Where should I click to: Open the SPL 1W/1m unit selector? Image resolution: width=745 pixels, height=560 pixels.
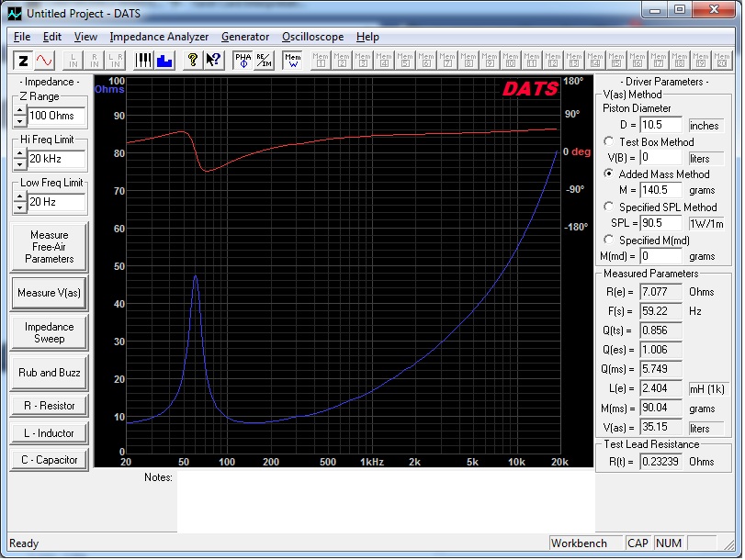pyautogui.click(x=706, y=223)
